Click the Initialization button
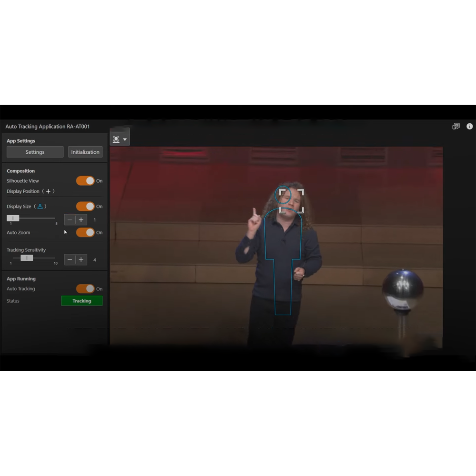Image resolution: width=476 pixels, height=476 pixels. pos(85,152)
